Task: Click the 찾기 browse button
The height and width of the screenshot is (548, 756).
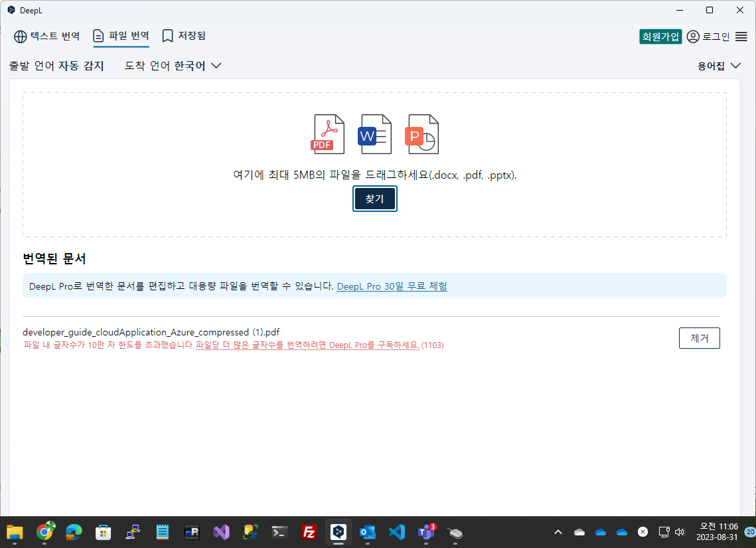Action: point(374,199)
